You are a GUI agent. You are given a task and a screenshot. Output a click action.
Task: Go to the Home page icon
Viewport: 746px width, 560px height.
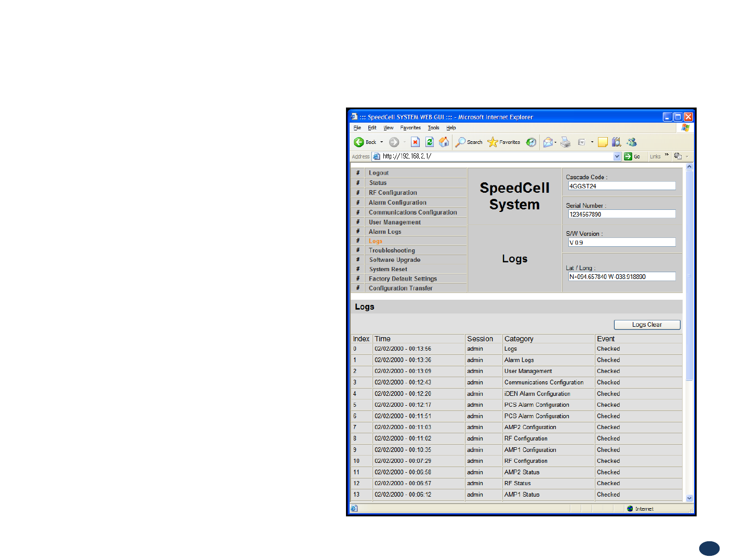(x=444, y=142)
